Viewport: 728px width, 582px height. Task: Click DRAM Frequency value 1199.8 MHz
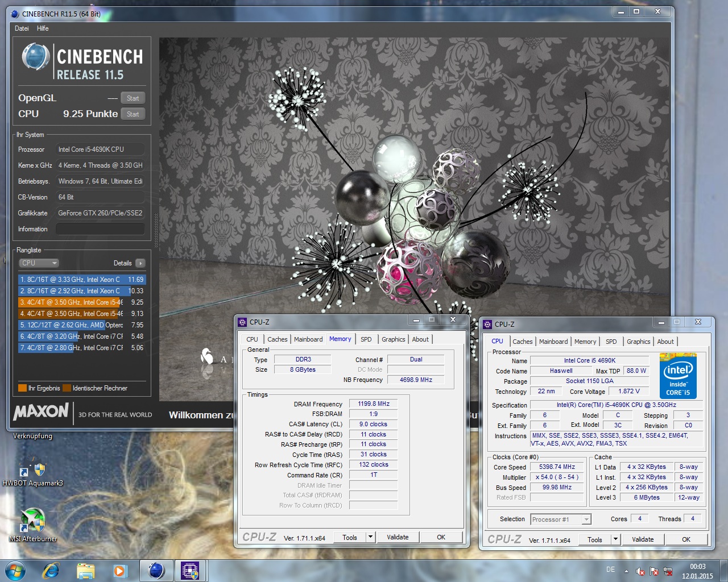pos(374,404)
